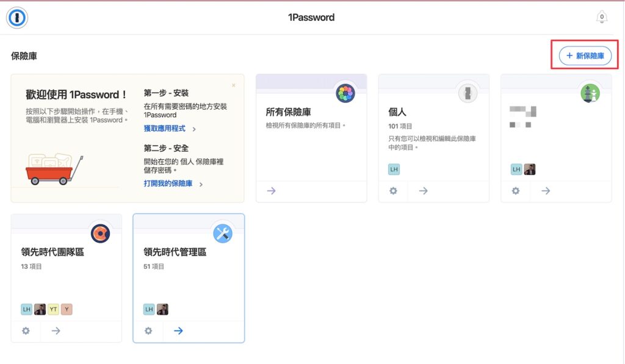Click member photo in 領先時代管理區 card

click(x=162, y=310)
